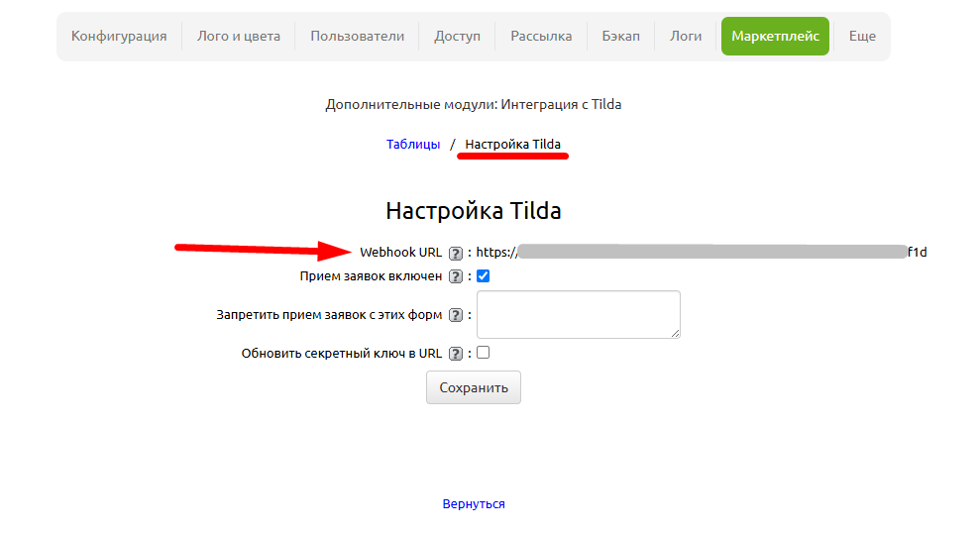This screenshot has height=534, width=980.
Task: Click help icon beside Прием заявок включен
Action: coord(456,276)
